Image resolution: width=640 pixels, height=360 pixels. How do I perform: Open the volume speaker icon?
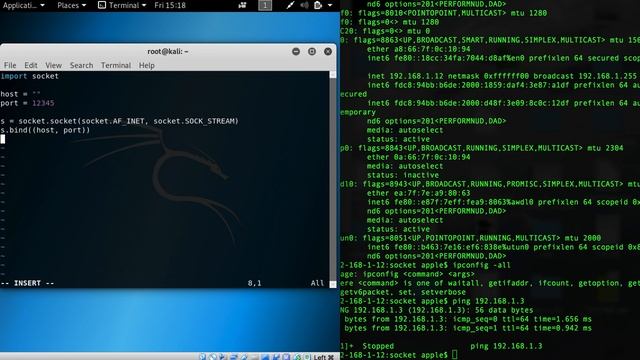coord(304,5)
